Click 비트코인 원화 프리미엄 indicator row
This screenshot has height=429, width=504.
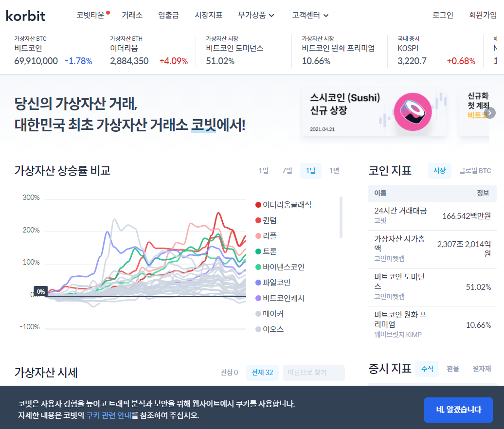(432, 325)
